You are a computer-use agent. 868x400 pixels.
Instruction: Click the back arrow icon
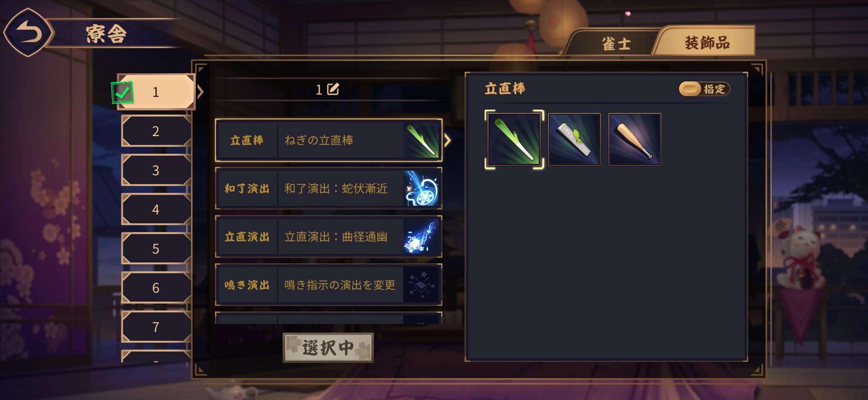pyautogui.click(x=28, y=33)
